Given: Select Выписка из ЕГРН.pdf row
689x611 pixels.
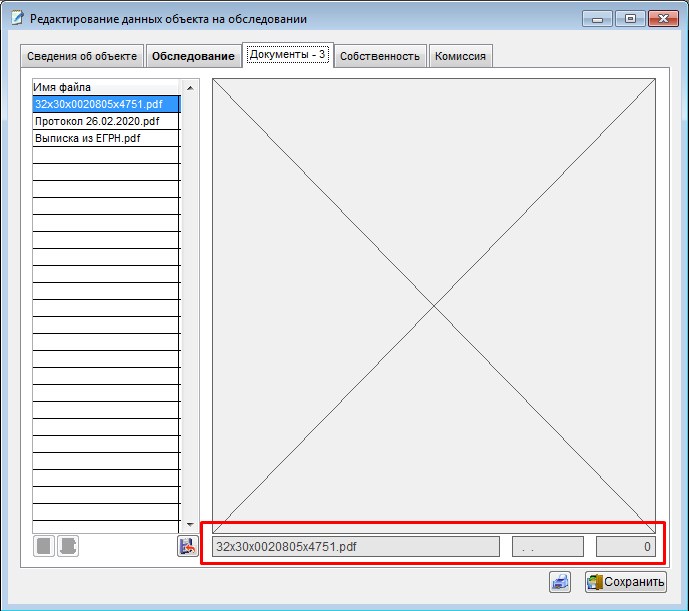Looking at the screenshot, I should pyautogui.click(x=106, y=138).
